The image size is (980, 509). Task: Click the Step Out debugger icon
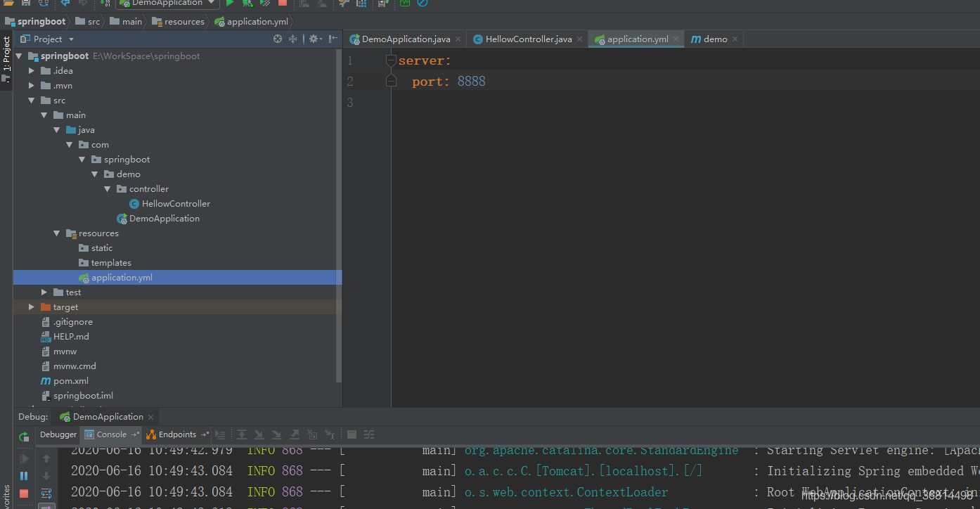click(x=294, y=434)
